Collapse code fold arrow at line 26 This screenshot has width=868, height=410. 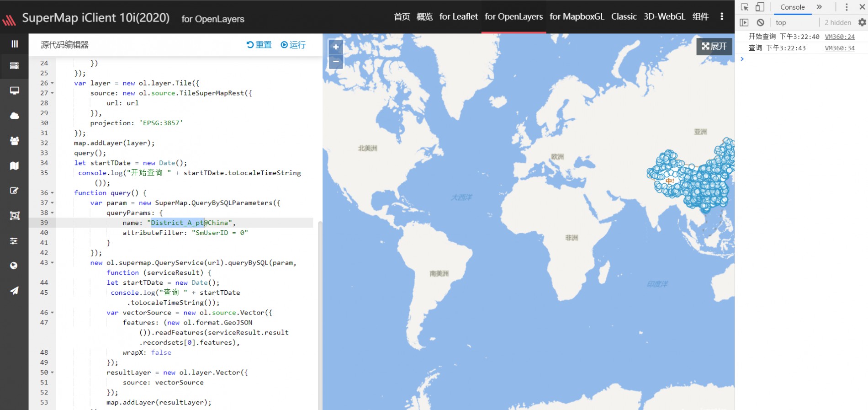pyautogui.click(x=52, y=83)
